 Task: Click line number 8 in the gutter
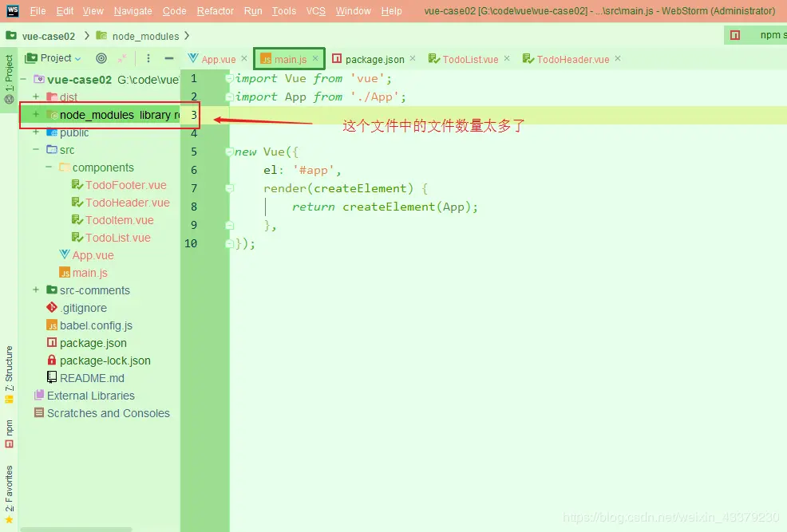(x=194, y=207)
